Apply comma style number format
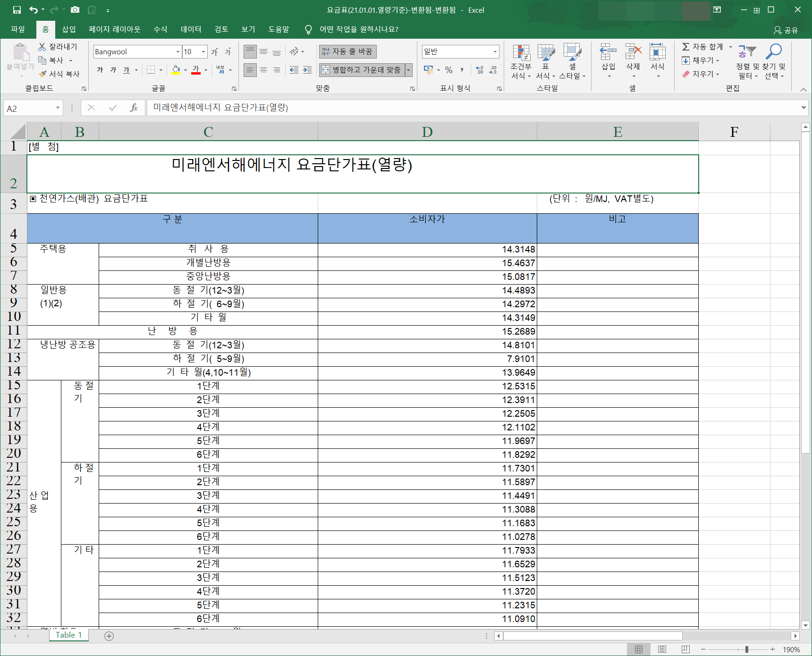 point(462,70)
